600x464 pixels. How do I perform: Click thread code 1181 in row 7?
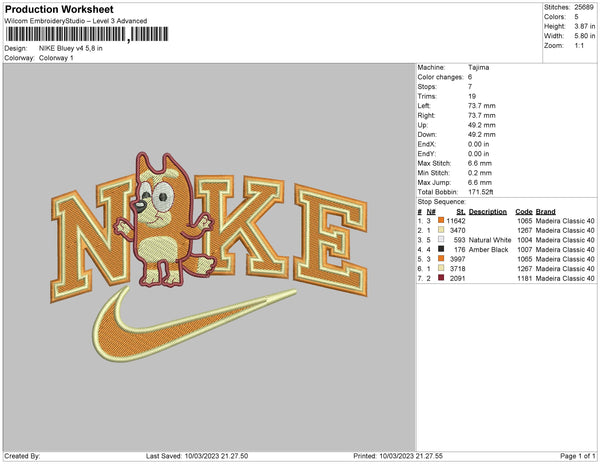525,278
